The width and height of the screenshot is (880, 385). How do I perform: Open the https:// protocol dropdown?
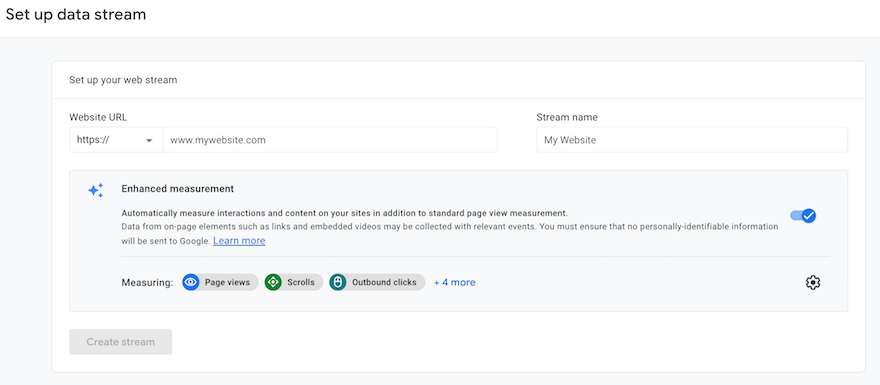pyautogui.click(x=116, y=140)
